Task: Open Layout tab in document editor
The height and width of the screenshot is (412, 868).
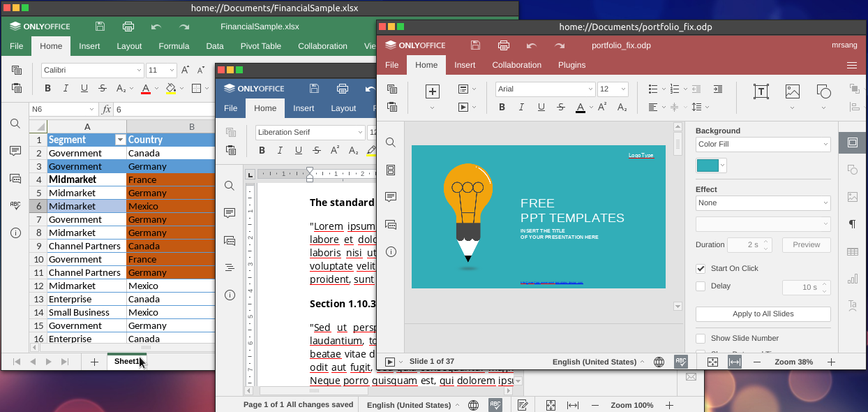Action: [x=343, y=108]
